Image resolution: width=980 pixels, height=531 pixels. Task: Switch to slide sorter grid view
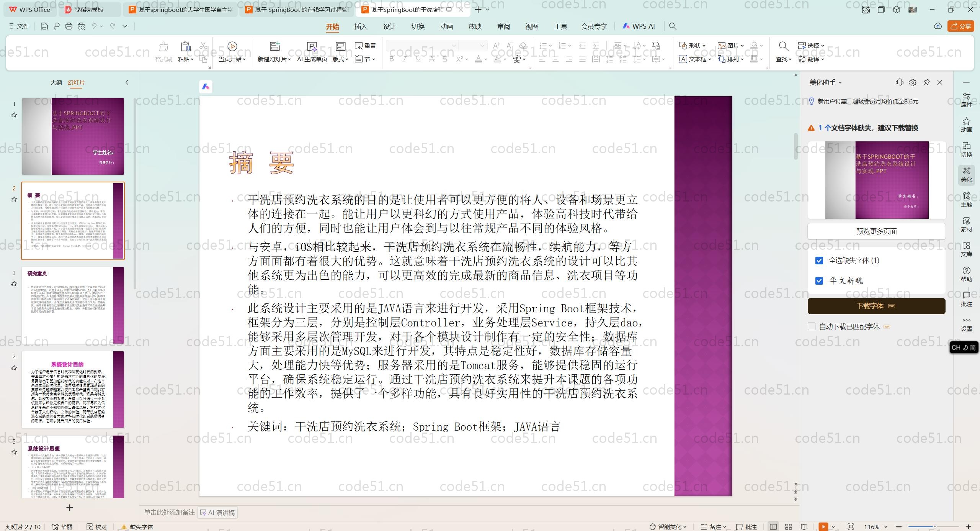[x=789, y=527]
